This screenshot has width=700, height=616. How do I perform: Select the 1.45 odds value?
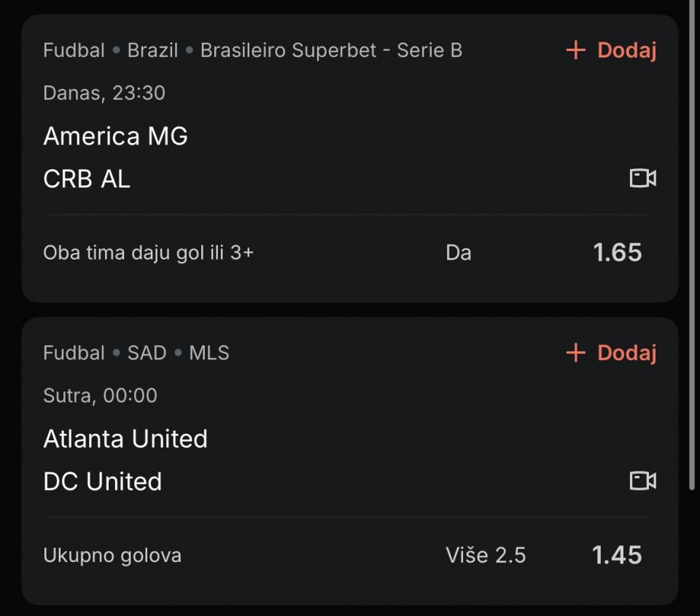pos(617,555)
